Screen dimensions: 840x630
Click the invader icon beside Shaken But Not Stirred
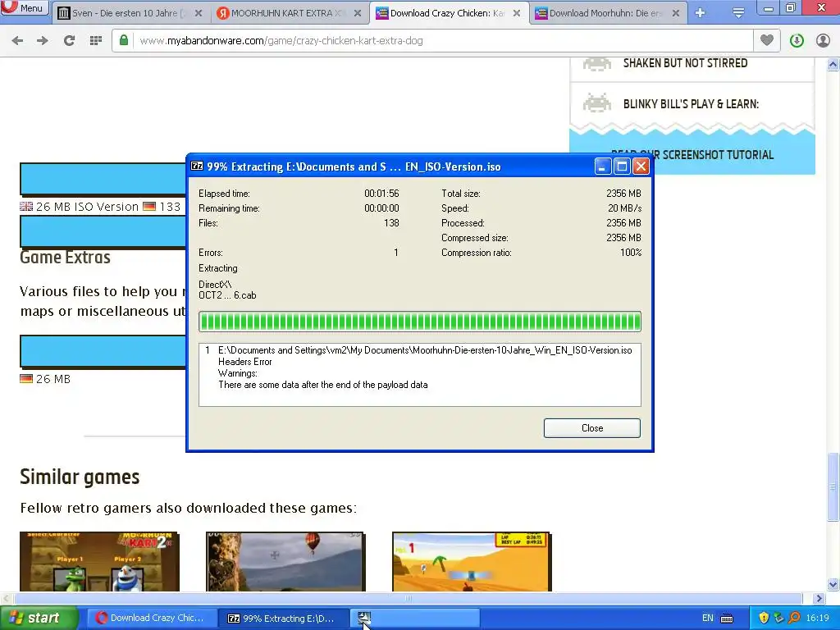[x=597, y=64]
